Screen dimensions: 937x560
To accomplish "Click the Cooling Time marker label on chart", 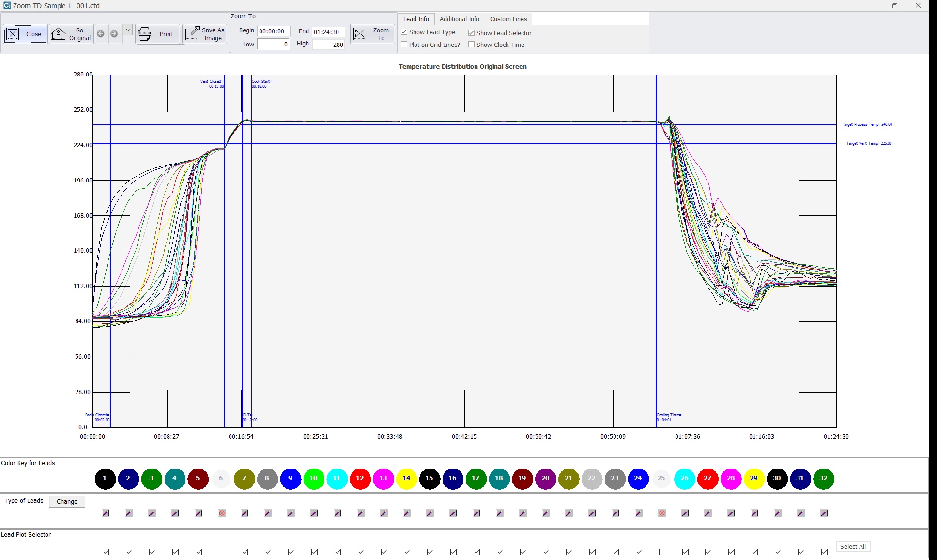I will pyautogui.click(x=669, y=417).
